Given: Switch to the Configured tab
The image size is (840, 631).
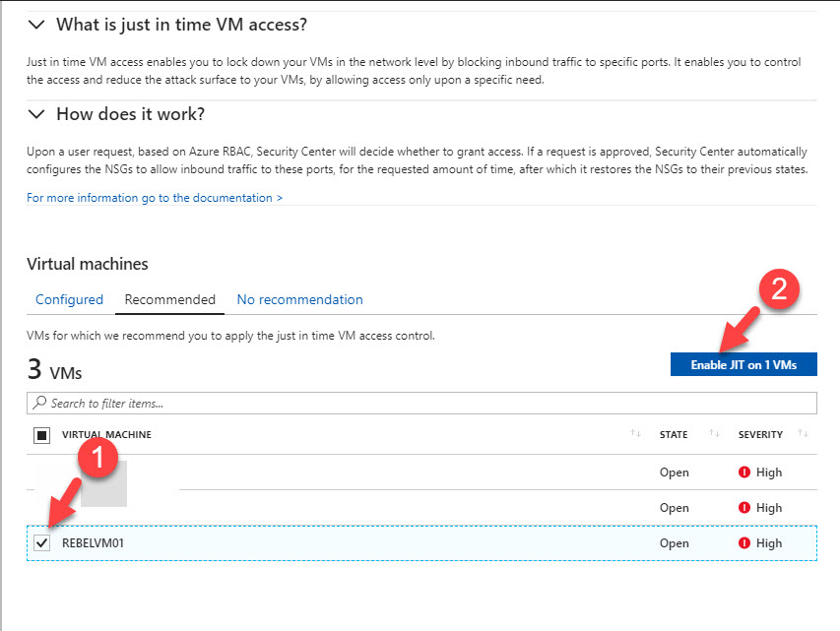Looking at the screenshot, I should click(69, 299).
